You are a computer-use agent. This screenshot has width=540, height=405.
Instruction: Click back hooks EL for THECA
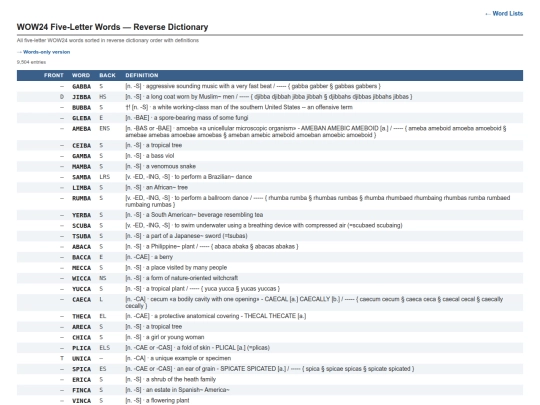[103, 316]
